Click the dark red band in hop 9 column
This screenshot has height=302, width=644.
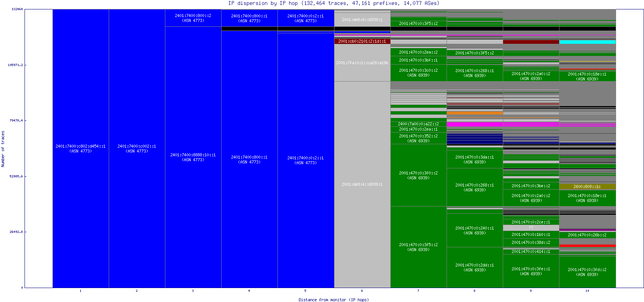click(531, 42)
